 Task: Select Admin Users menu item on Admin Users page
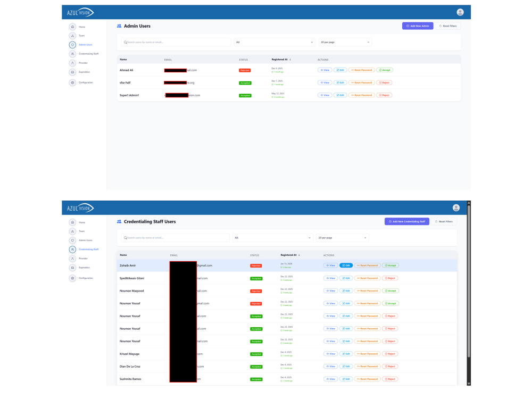point(86,45)
